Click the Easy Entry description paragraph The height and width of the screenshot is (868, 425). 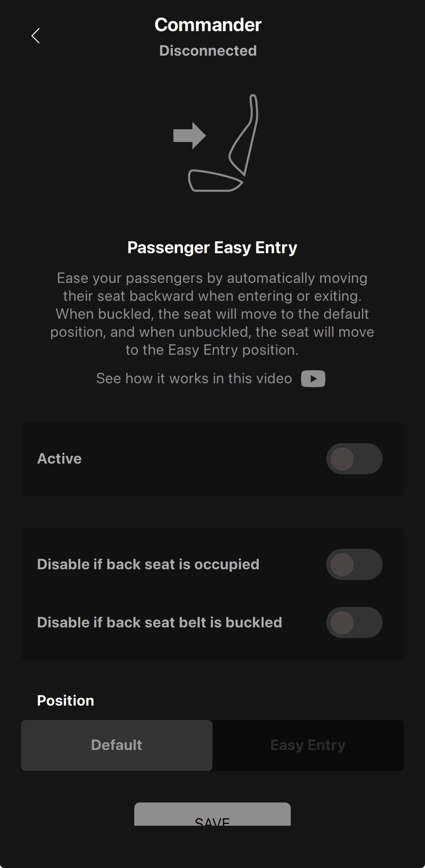point(212,314)
